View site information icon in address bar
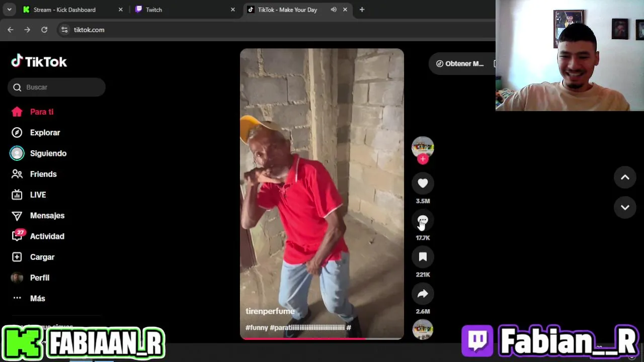 click(x=64, y=30)
